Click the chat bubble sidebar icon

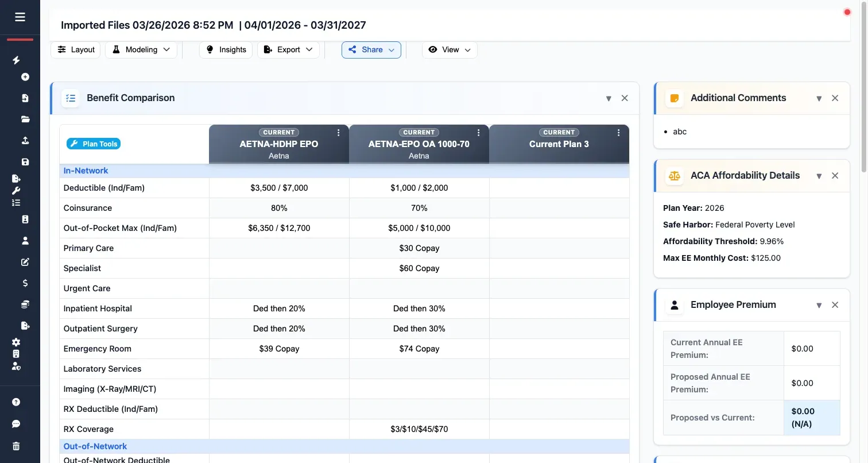click(16, 424)
